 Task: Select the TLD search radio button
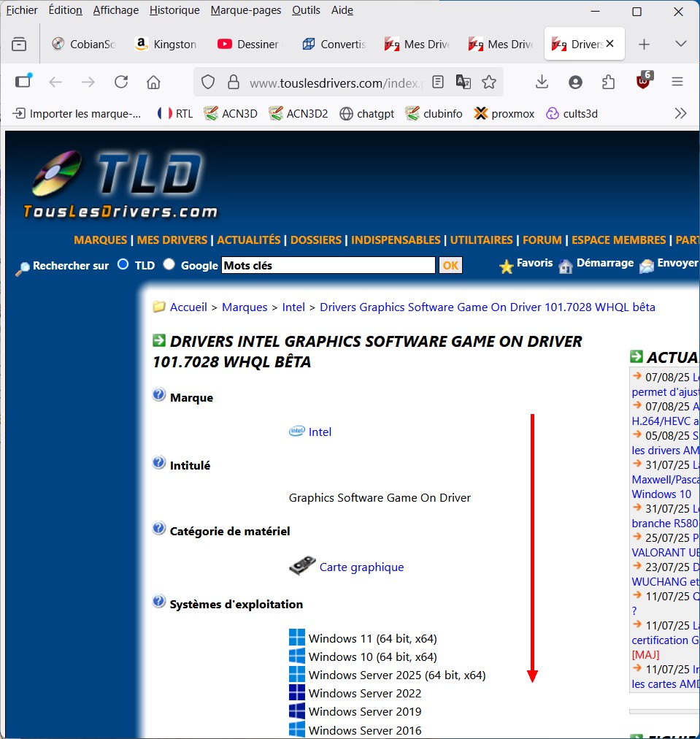tap(123, 264)
